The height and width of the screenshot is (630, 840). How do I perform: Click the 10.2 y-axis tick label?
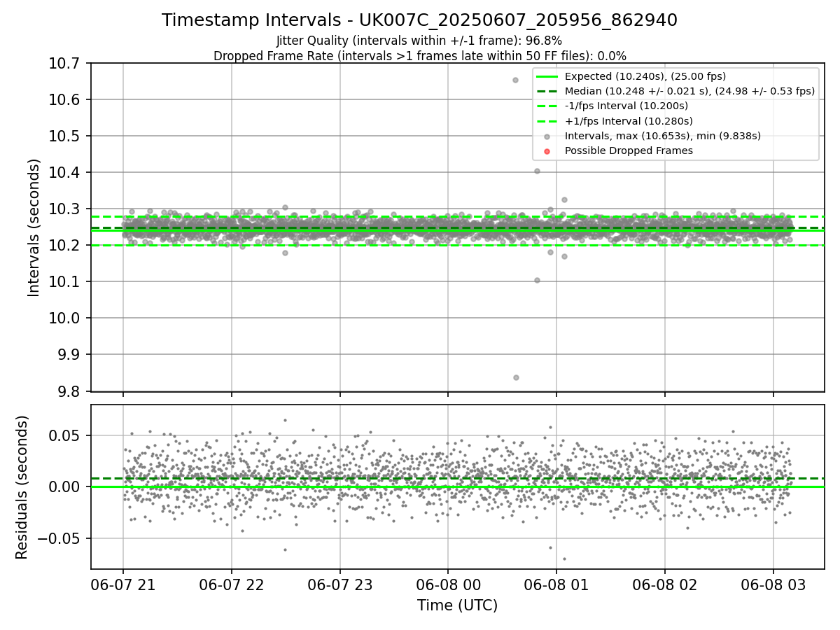pos(64,246)
